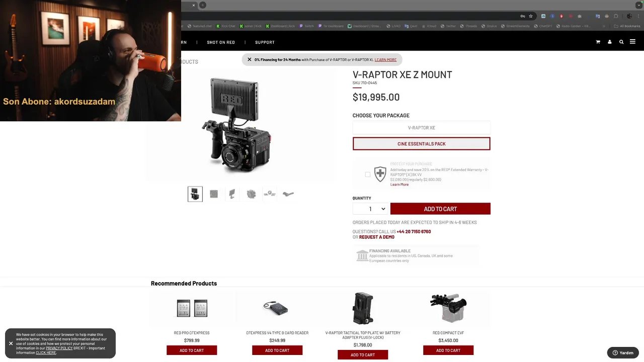
Task: Dismiss the financing banner with X icon
Action: tap(250, 59)
